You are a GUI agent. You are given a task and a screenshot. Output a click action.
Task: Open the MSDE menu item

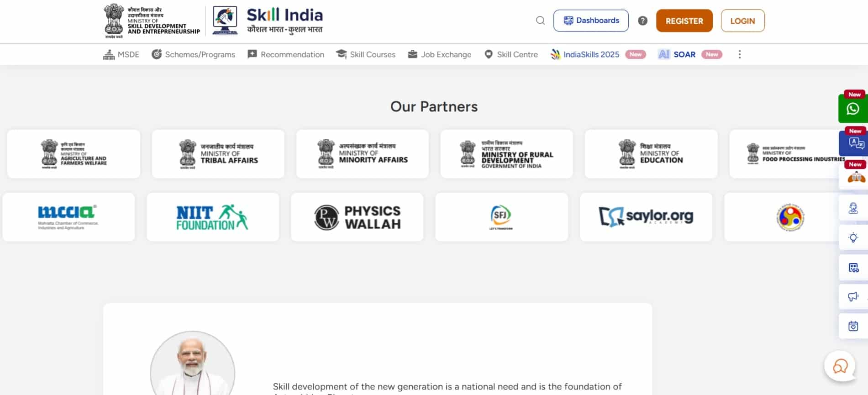tap(121, 54)
